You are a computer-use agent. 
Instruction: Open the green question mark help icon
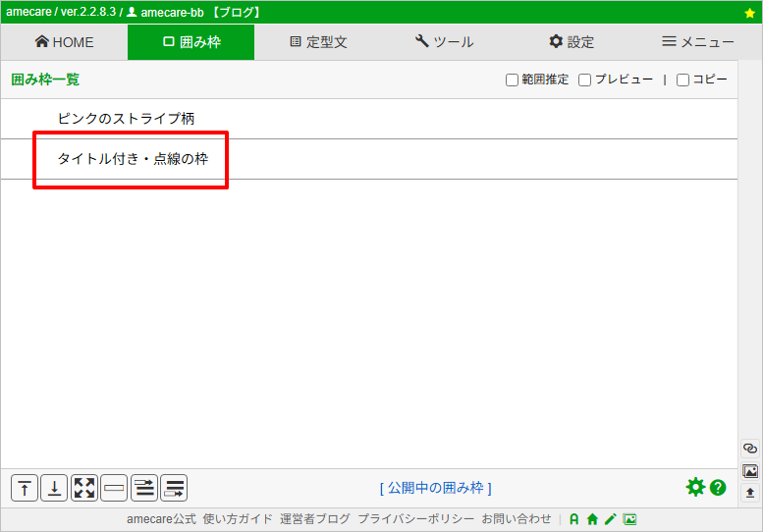718,487
